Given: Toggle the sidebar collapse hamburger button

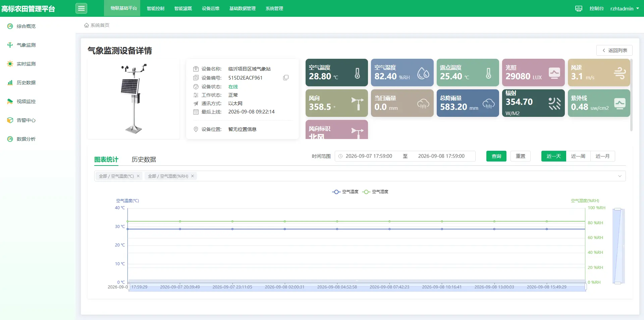Looking at the screenshot, I should click(x=81, y=8).
